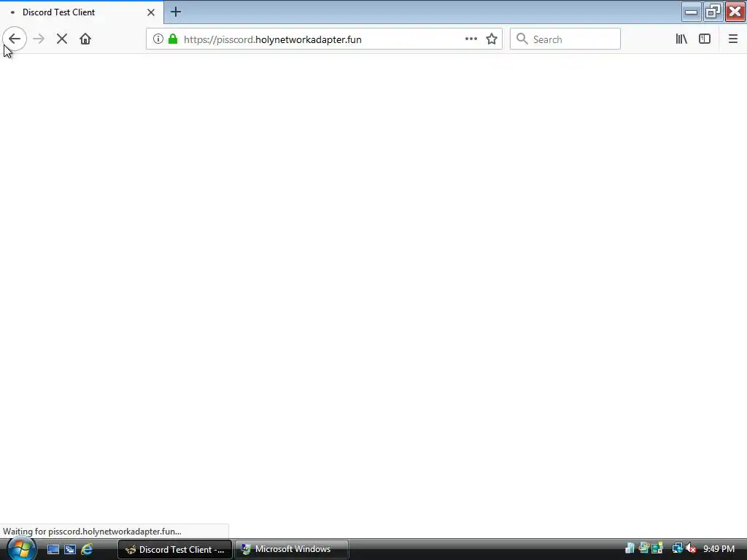Image resolution: width=747 pixels, height=560 pixels.
Task: Bookmark this page with the star
Action: (492, 39)
